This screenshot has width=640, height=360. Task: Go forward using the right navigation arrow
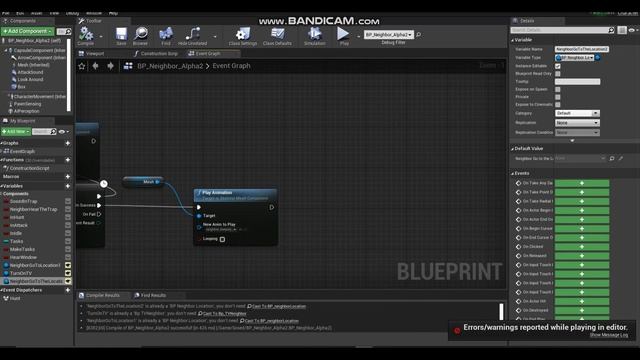(x=110, y=66)
